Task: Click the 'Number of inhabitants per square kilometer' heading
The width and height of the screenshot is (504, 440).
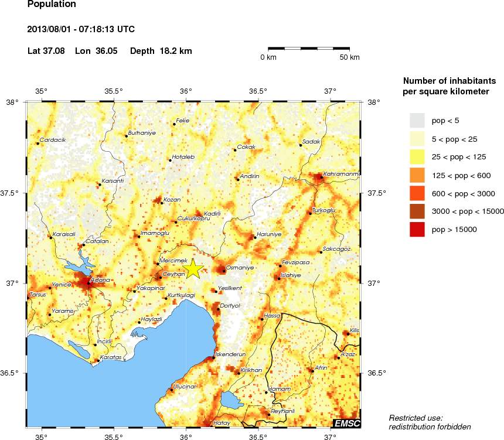Action: click(449, 86)
